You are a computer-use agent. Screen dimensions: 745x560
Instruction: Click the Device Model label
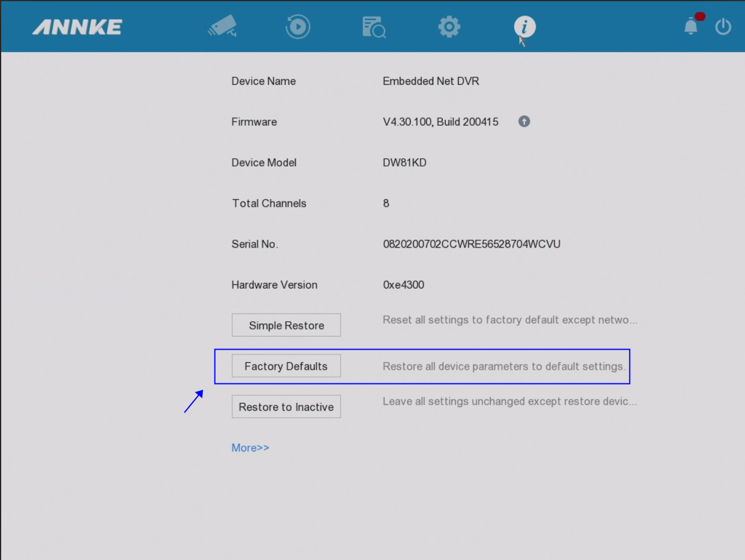click(x=264, y=163)
